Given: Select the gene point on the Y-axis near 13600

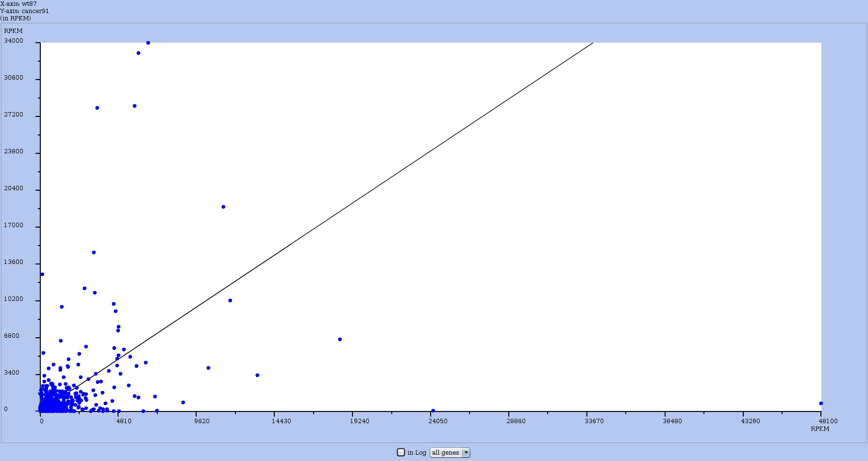Looking at the screenshot, I should point(42,274).
